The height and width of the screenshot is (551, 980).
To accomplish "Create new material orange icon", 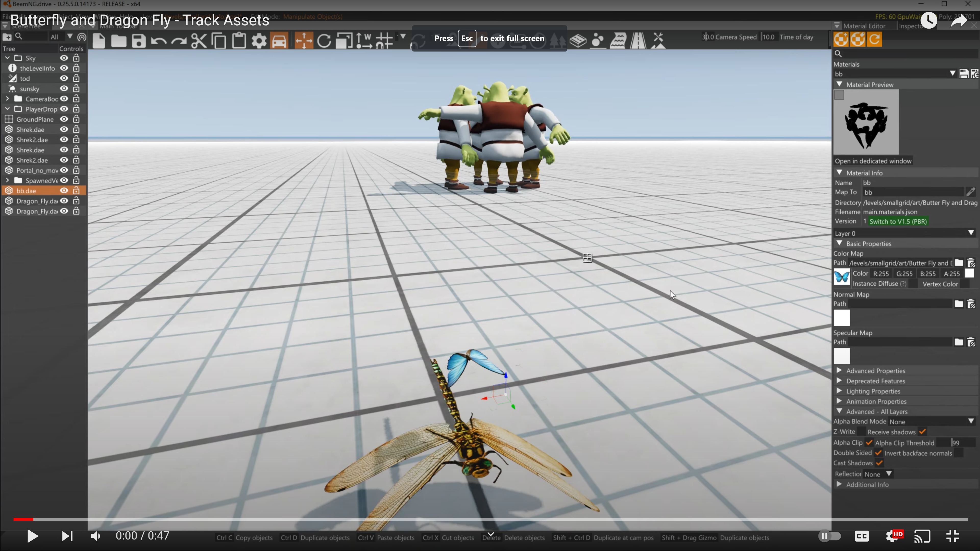I will click(841, 39).
